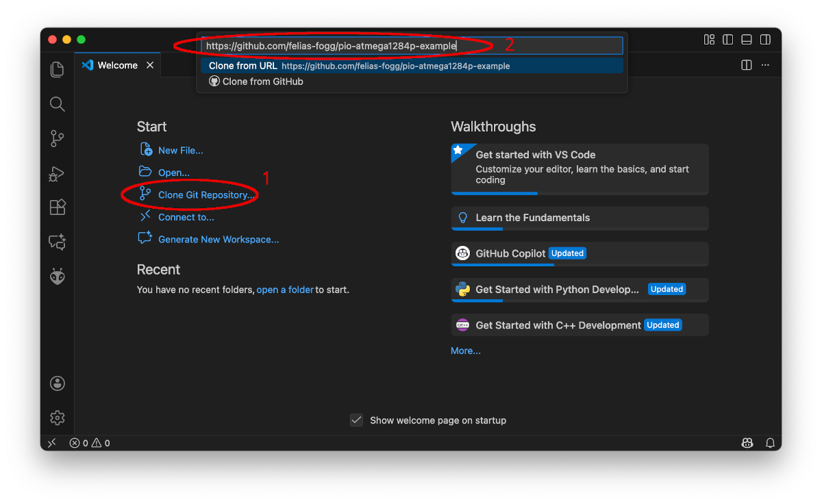Click Open... link under Start
The height and width of the screenshot is (504, 822).
tap(174, 173)
